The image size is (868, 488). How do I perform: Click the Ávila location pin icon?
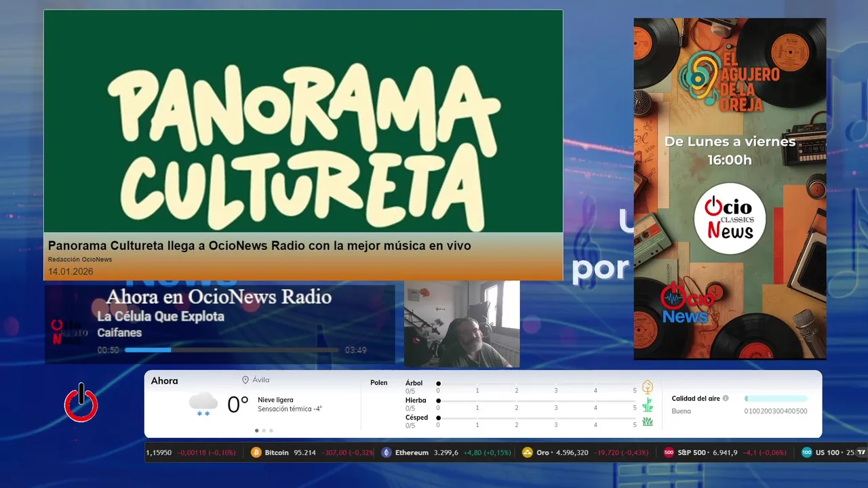[245, 380]
